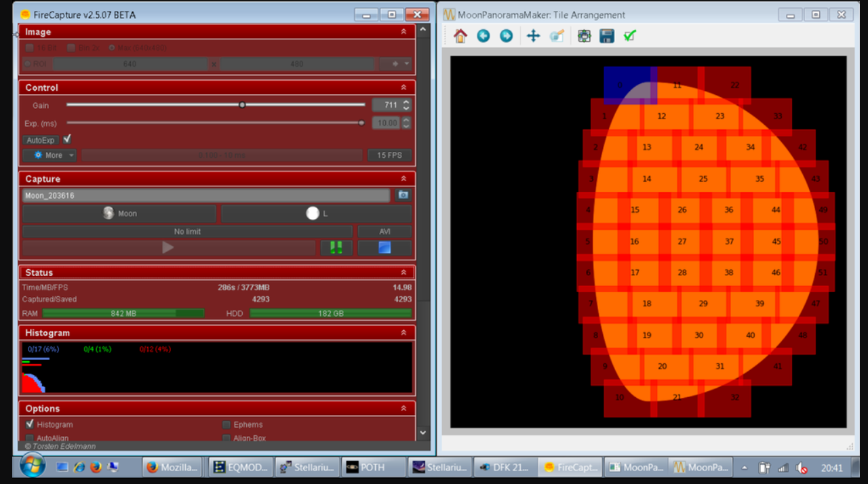868x484 pixels.
Task: Adjust the Exp. (ms) slider
Action: pyautogui.click(x=216, y=123)
